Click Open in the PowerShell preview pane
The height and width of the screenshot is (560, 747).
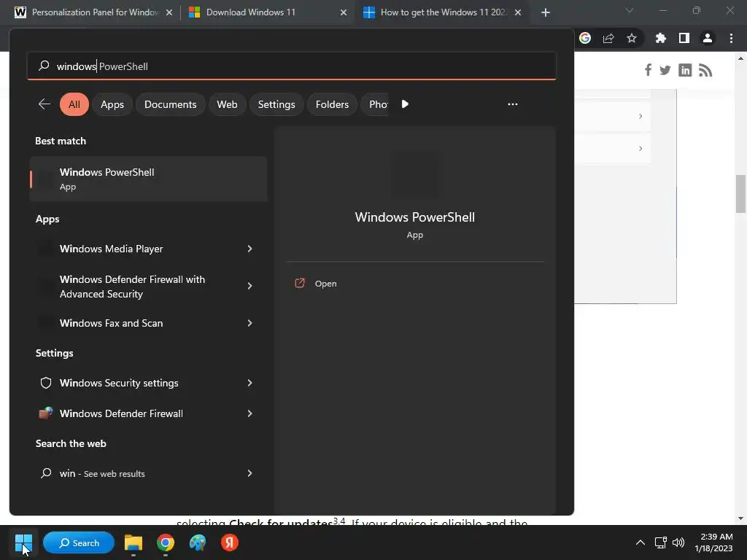pyautogui.click(x=325, y=284)
